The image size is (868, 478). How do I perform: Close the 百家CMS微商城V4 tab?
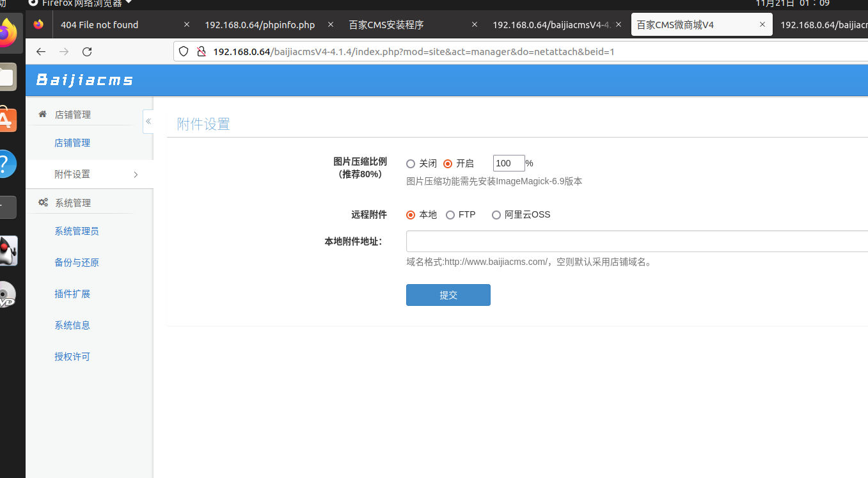[762, 25]
